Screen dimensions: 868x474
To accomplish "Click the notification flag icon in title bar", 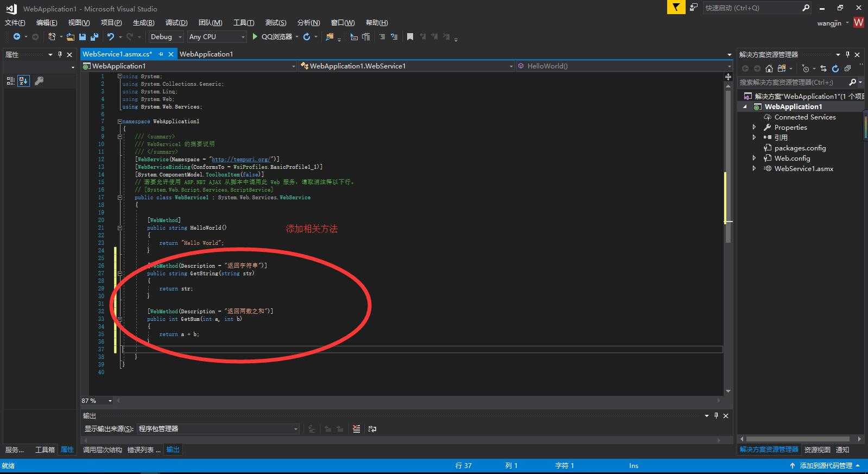I will (676, 8).
